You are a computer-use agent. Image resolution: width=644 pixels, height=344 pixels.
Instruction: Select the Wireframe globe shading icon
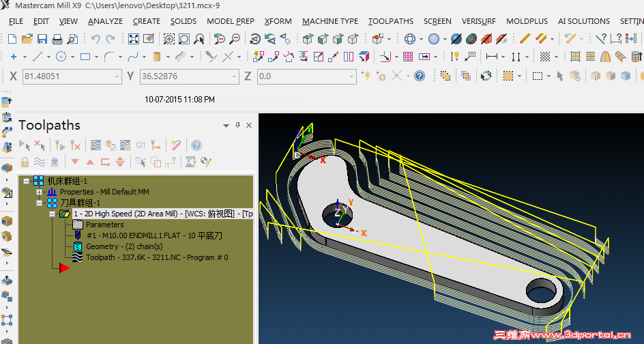coord(410,39)
